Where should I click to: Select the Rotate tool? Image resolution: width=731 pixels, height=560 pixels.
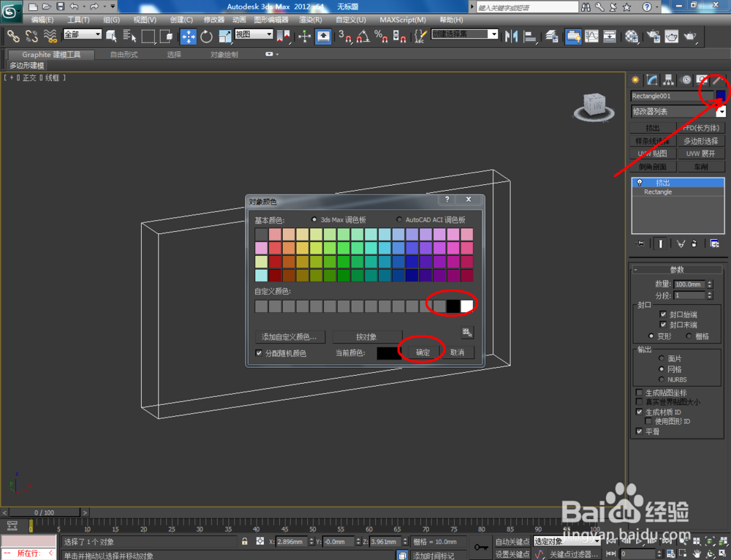tap(206, 36)
